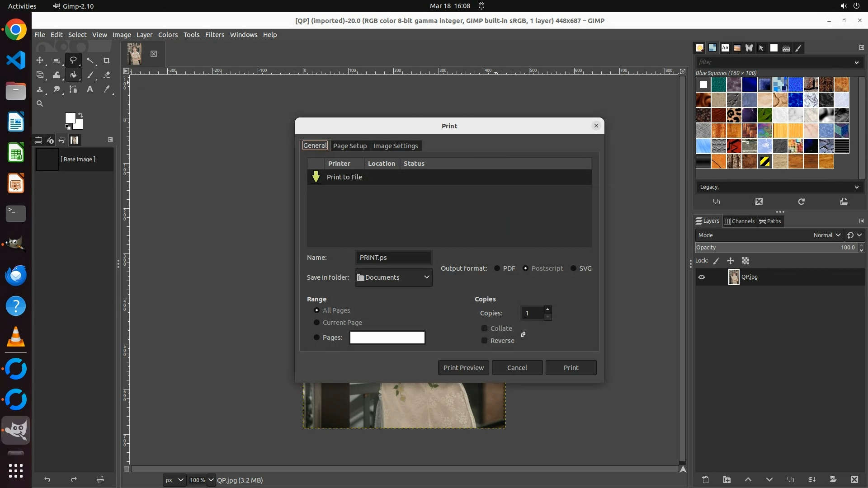Viewport: 868px width, 488px height.
Task: Click the Print Preview button
Action: 463,368
